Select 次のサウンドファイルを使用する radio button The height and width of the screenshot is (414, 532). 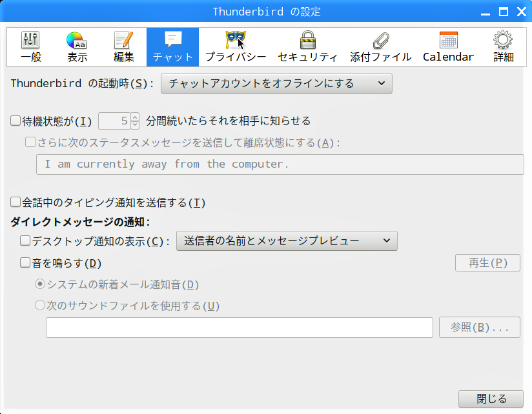tap(40, 305)
